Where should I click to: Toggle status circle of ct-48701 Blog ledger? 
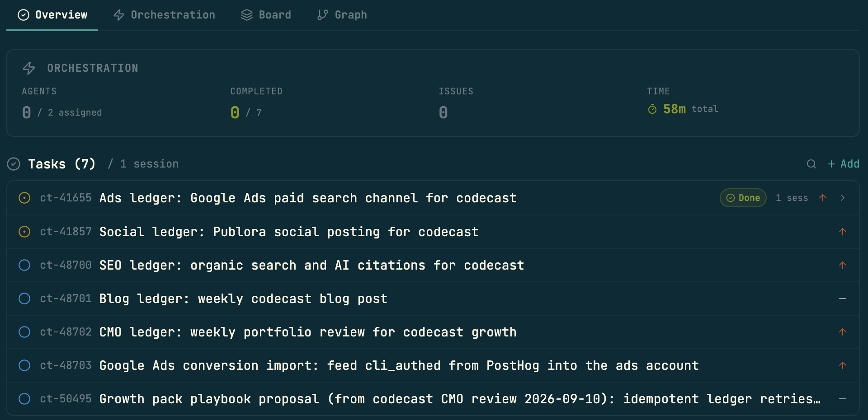click(24, 299)
